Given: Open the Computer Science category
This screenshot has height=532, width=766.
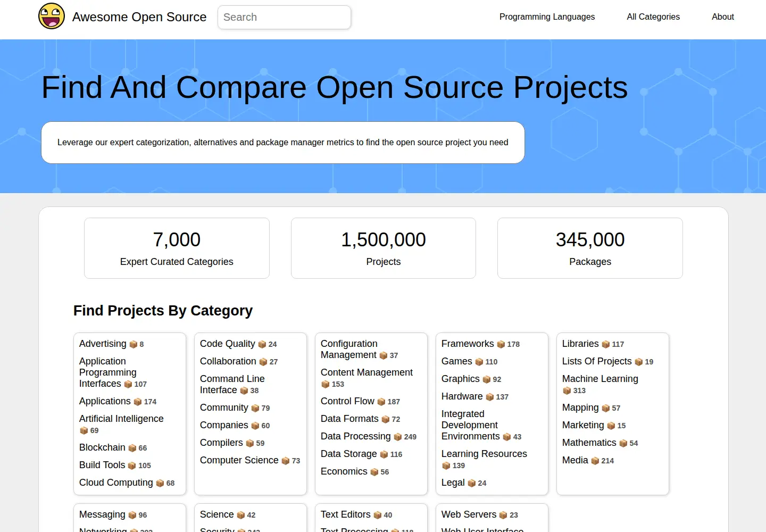Looking at the screenshot, I should pyautogui.click(x=239, y=460).
